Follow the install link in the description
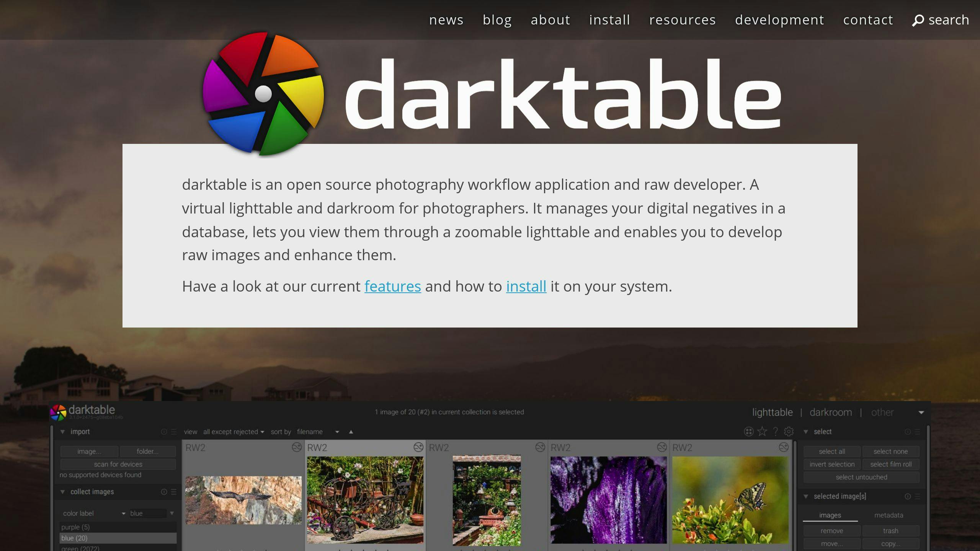Image resolution: width=980 pixels, height=551 pixels. click(x=526, y=287)
